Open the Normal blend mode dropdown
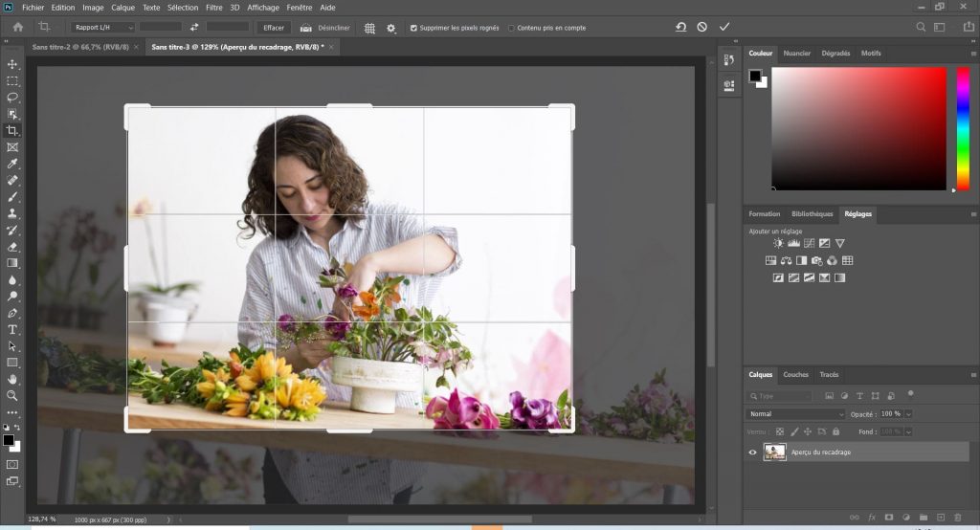Image resolution: width=980 pixels, height=530 pixels. coord(796,414)
